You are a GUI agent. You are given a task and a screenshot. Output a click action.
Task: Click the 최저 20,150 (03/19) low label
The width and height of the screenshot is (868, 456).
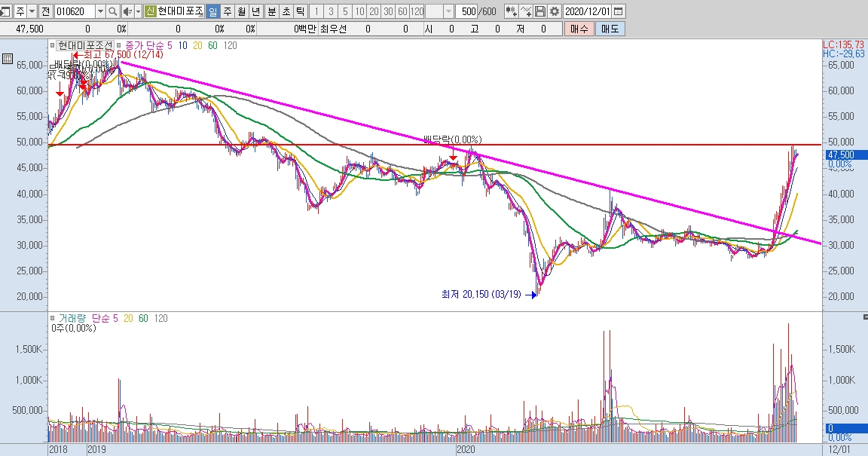coord(481,294)
